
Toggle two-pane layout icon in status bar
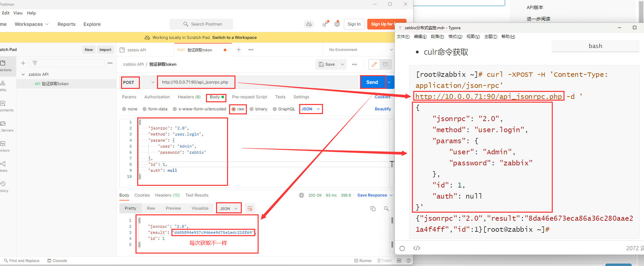[399, 261]
